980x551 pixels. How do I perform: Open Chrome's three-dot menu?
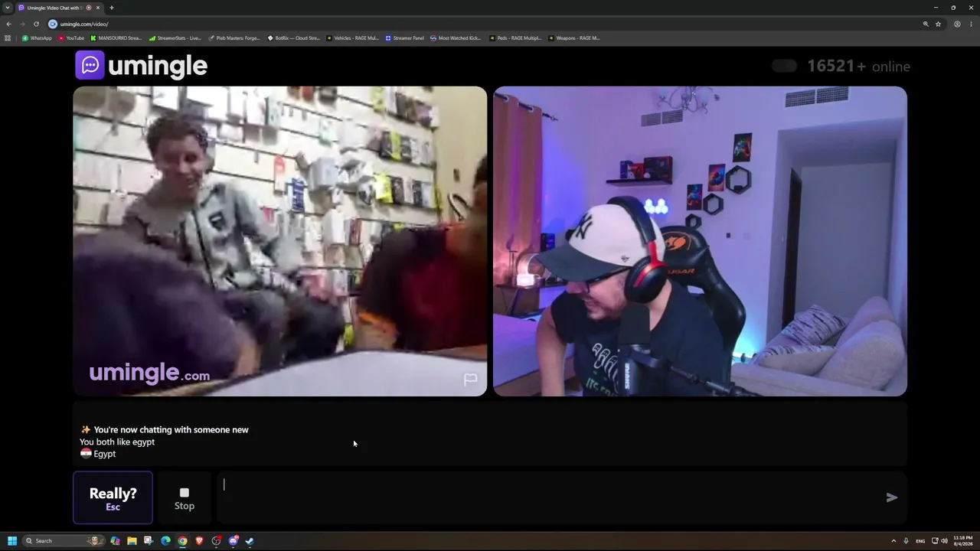pyautogui.click(x=971, y=24)
